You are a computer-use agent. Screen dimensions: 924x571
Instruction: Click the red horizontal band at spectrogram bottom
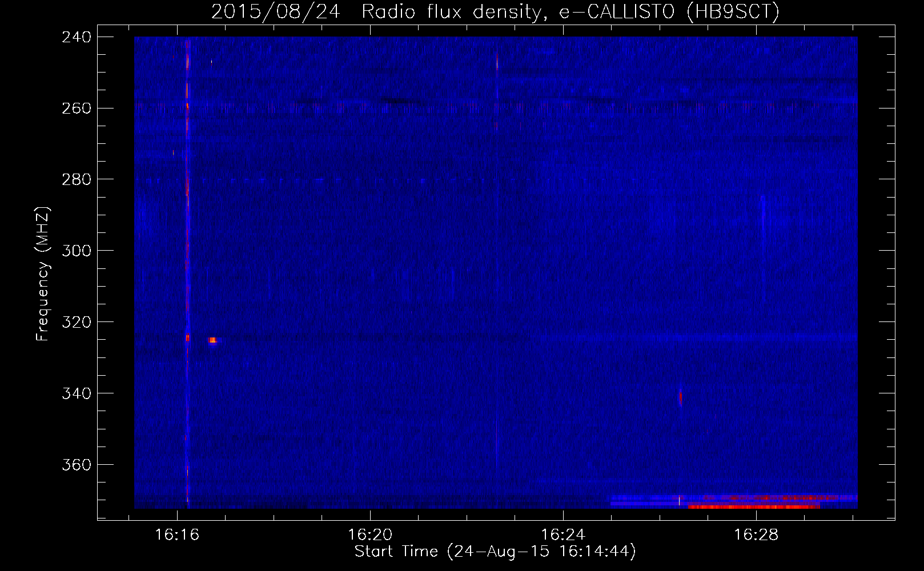(x=754, y=506)
